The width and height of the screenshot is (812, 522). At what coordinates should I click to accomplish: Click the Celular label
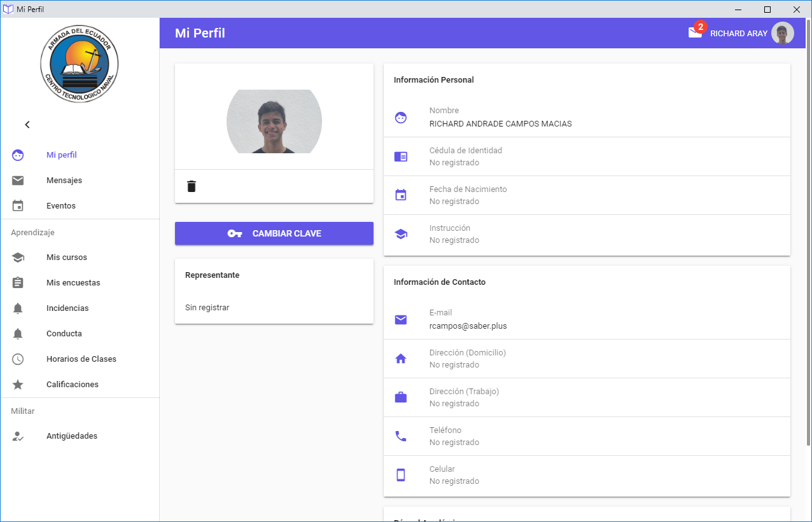coord(442,469)
